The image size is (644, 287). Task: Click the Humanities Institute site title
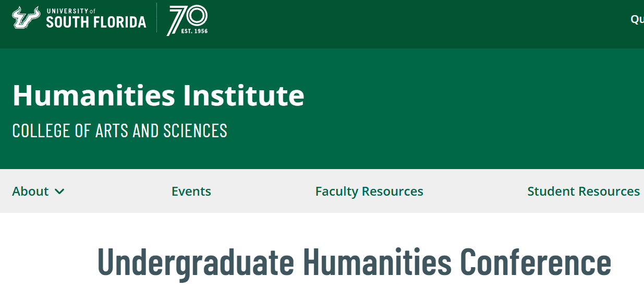click(x=158, y=95)
